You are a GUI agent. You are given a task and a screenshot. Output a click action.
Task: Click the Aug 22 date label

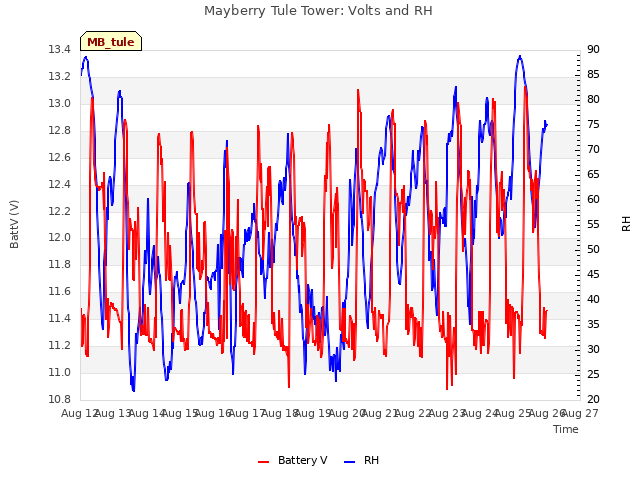(413, 413)
